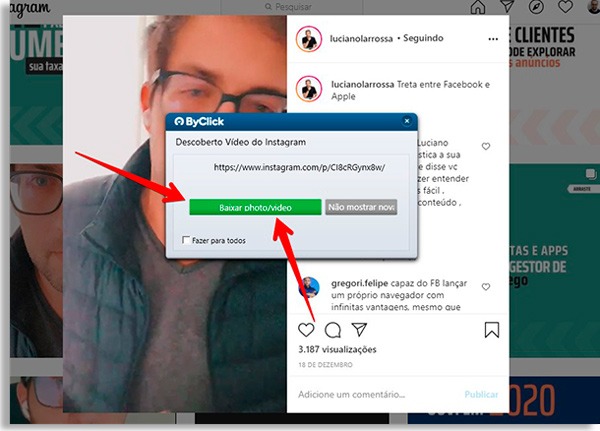Viewport: 600px width, 431px height.
Task: Open activity feed heart icon in top bar
Action: pos(566,8)
